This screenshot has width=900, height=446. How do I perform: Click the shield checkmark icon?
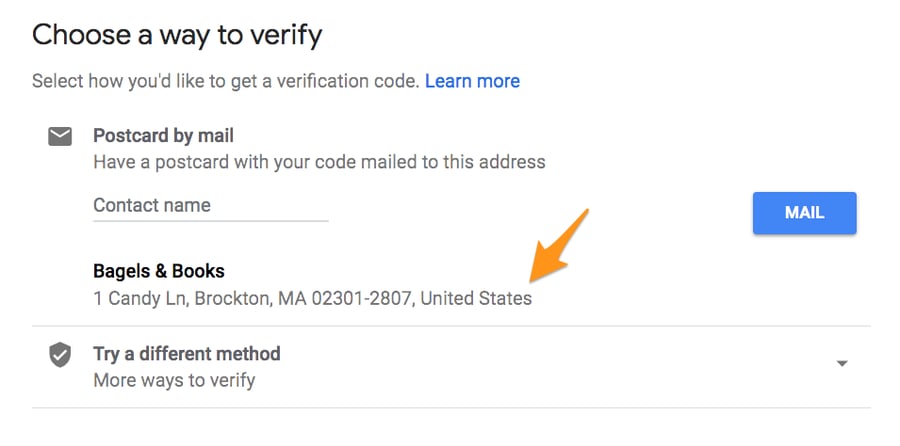pyautogui.click(x=60, y=355)
